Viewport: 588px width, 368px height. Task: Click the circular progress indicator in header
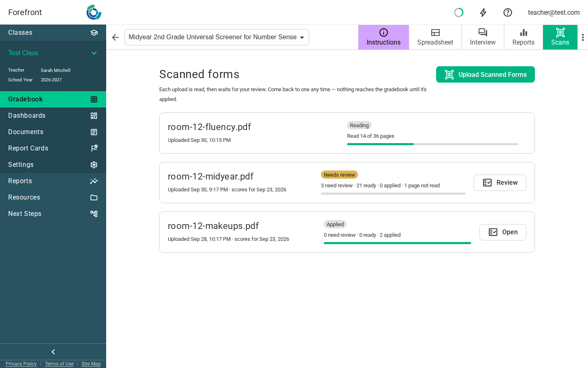(x=459, y=12)
